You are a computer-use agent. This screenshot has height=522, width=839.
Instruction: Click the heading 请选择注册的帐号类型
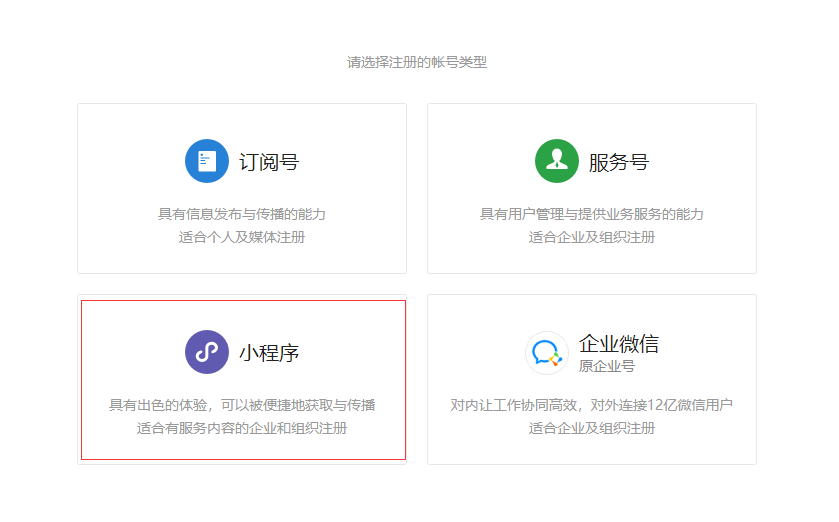[417, 63]
